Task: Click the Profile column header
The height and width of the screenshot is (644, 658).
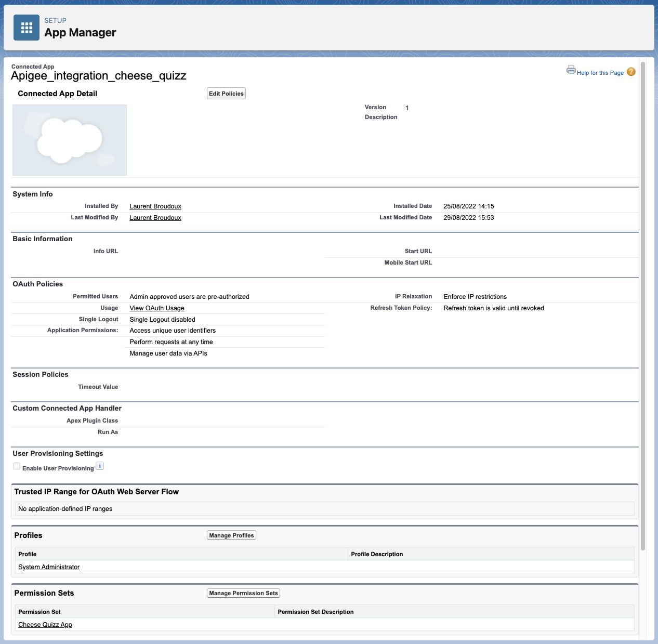Action: pos(181,554)
